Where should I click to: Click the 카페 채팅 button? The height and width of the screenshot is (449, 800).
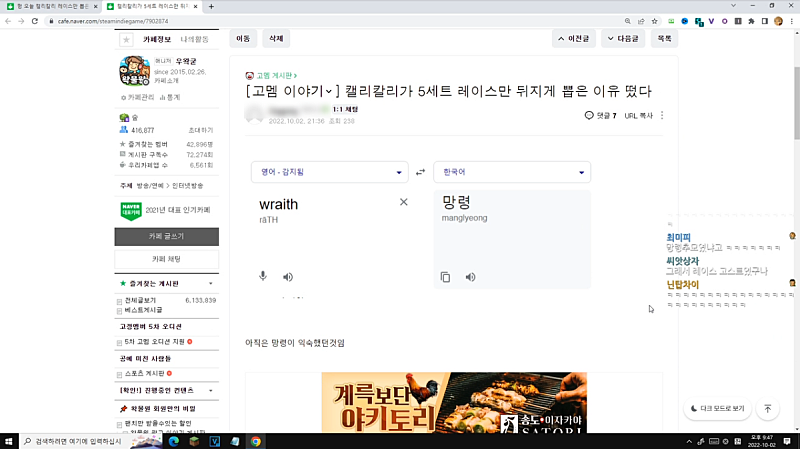click(166, 259)
